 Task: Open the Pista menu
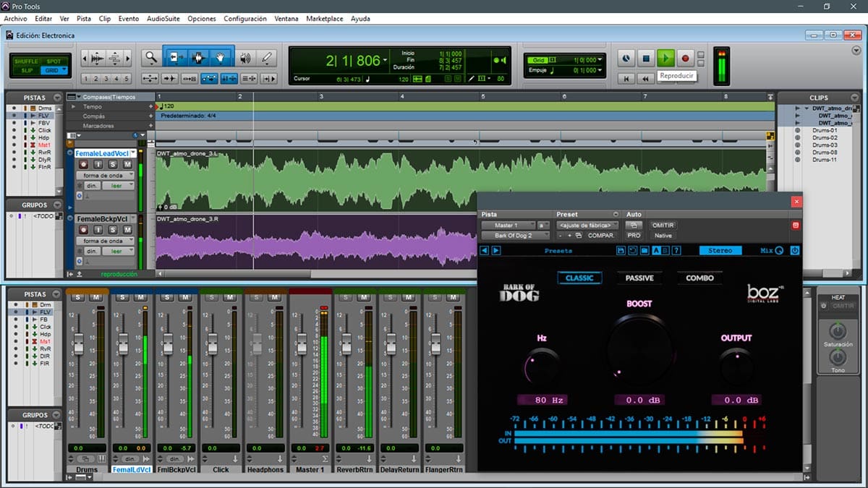point(84,18)
